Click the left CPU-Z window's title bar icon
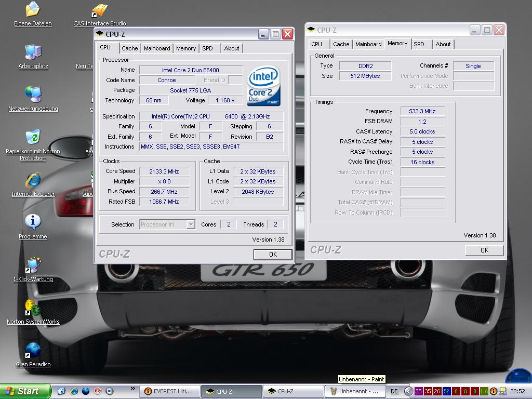The height and width of the screenshot is (399, 532). (x=100, y=34)
